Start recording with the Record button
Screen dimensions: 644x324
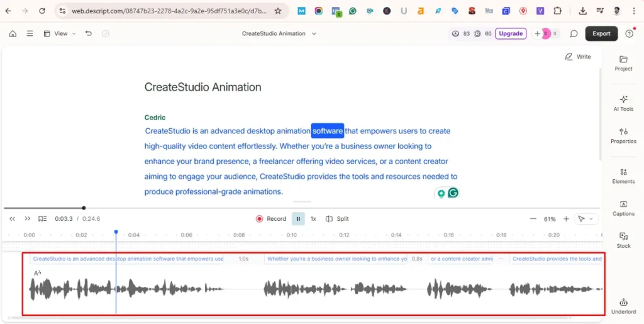tap(271, 219)
